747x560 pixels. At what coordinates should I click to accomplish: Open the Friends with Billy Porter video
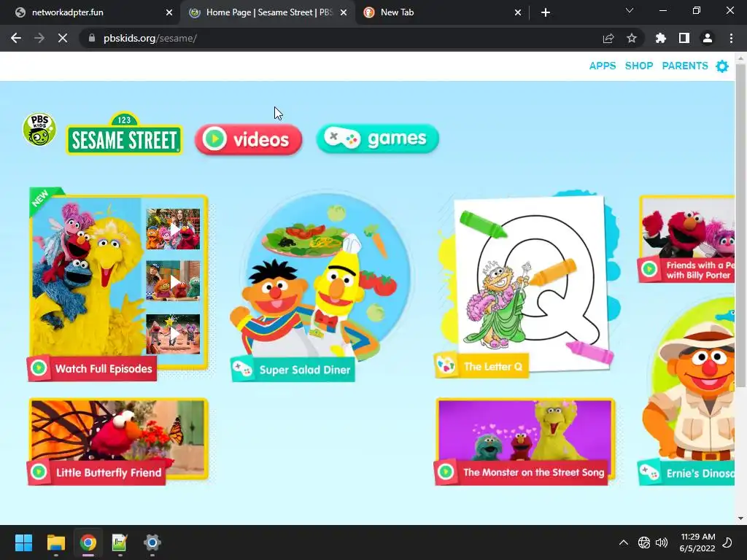click(x=686, y=239)
